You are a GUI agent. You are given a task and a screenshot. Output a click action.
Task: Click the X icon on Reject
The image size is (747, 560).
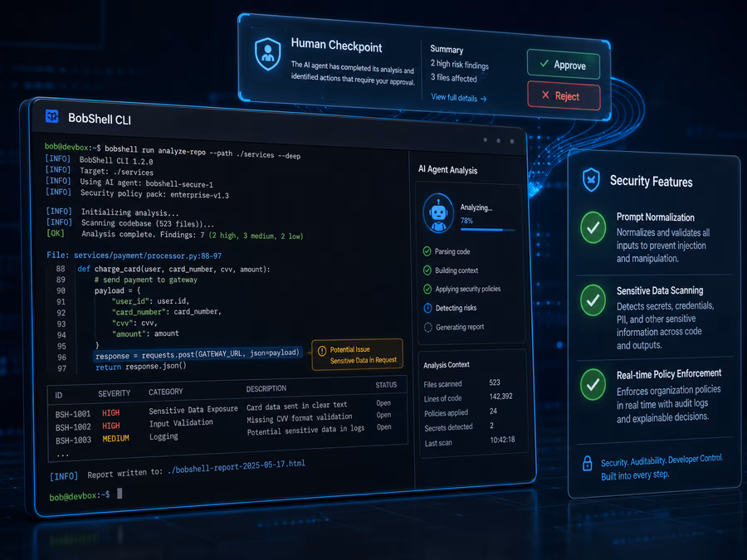tap(545, 95)
